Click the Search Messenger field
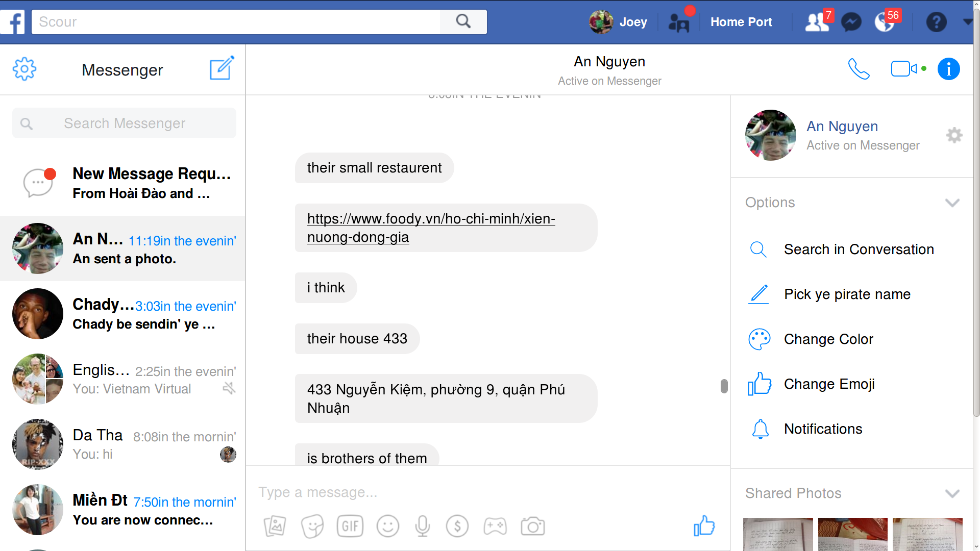 point(124,123)
